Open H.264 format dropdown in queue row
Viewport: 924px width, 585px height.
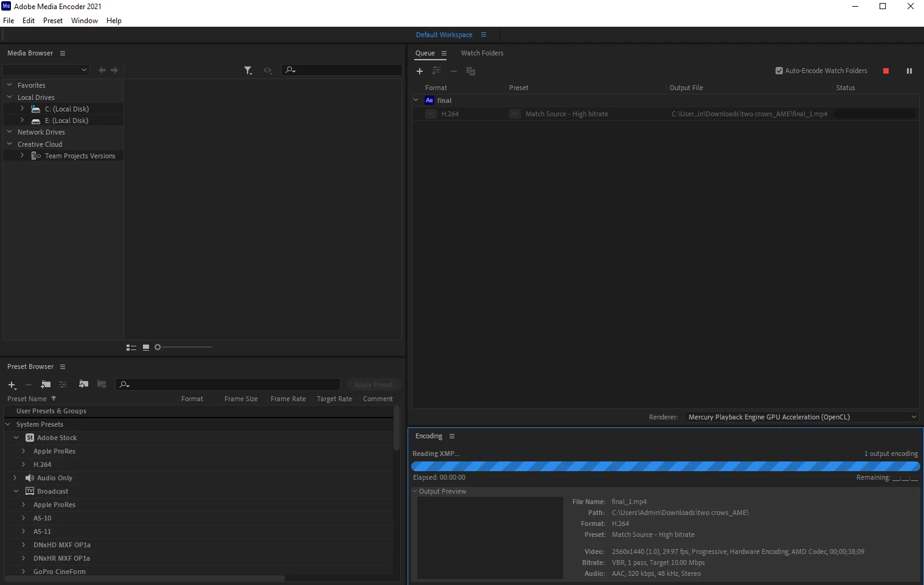pos(431,114)
